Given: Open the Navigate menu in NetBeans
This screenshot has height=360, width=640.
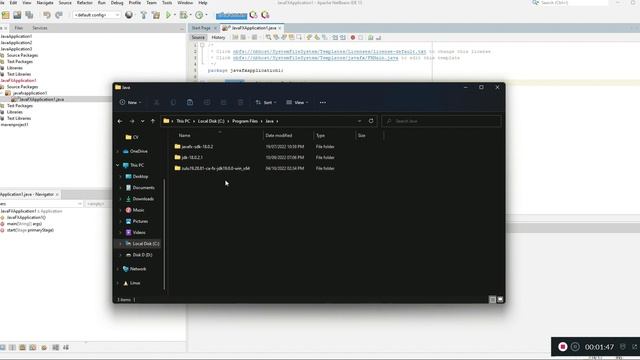Looking at the screenshot, I should point(45,2).
